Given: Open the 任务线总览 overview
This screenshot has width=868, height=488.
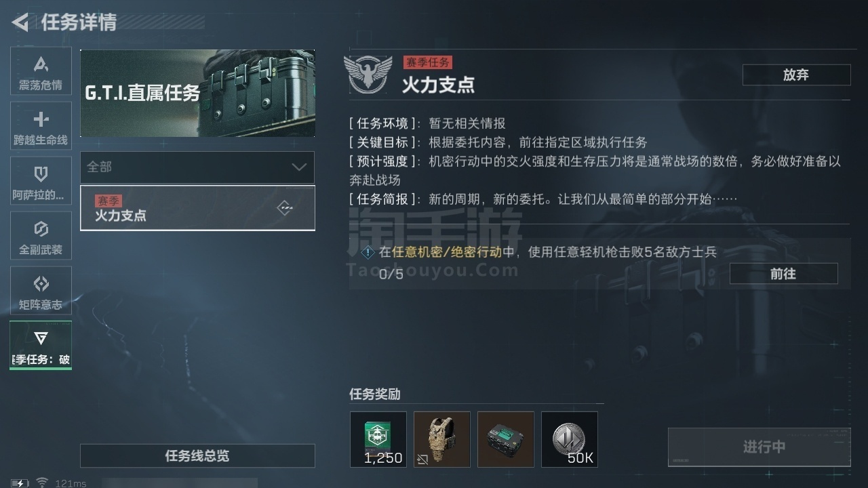Looking at the screenshot, I should click(x=197, y=455).
